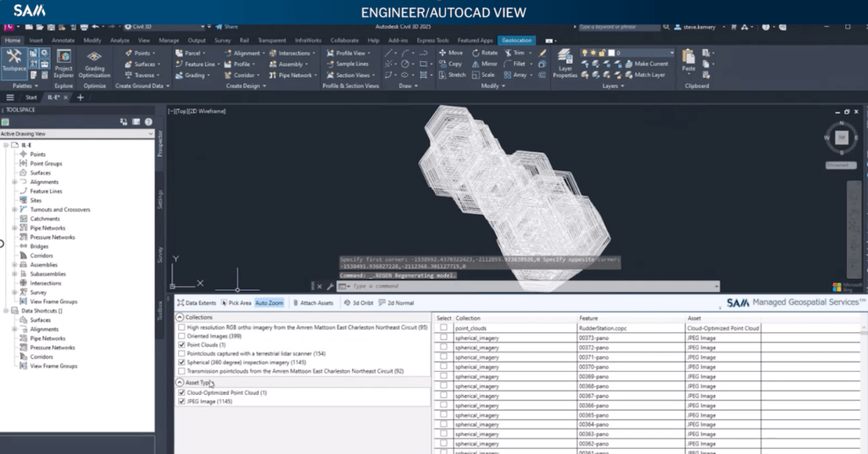868x454 pixels.
Task: Click Sample Lines tool
Action: [347, 64]
